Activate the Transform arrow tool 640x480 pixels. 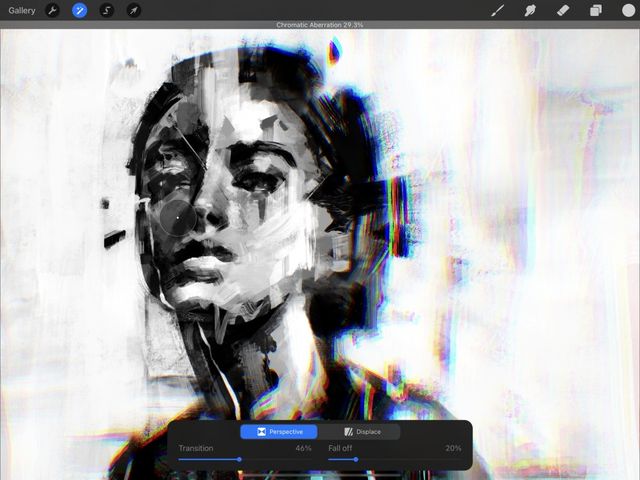point(134,11)
